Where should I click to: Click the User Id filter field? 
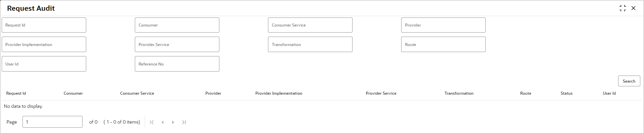pyautogui.click(x=44, y=64)
